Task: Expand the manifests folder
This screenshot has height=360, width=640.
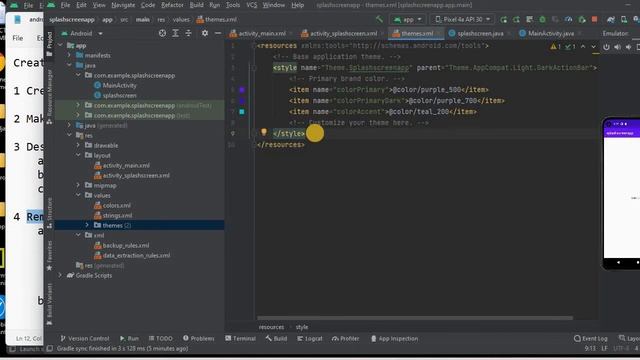Action: click(69, 55)
